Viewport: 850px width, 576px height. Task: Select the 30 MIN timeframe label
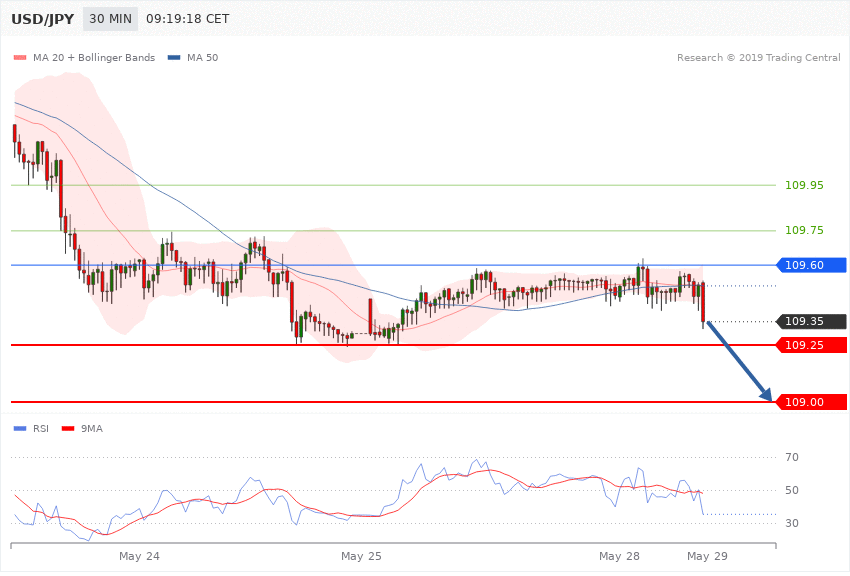(111, 19)
